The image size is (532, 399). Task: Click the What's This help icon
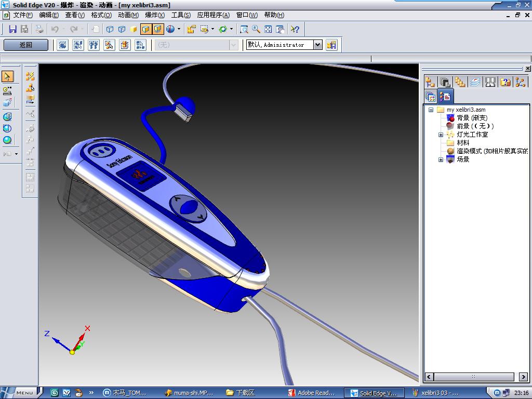pos(295,29)
